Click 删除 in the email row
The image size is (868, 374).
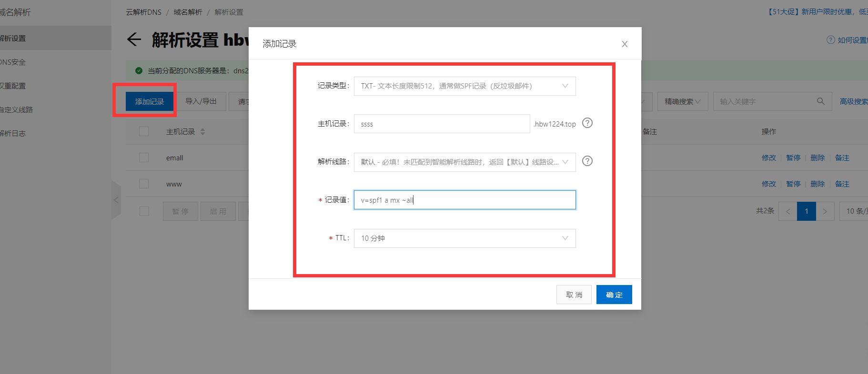(x=818, y=157)
